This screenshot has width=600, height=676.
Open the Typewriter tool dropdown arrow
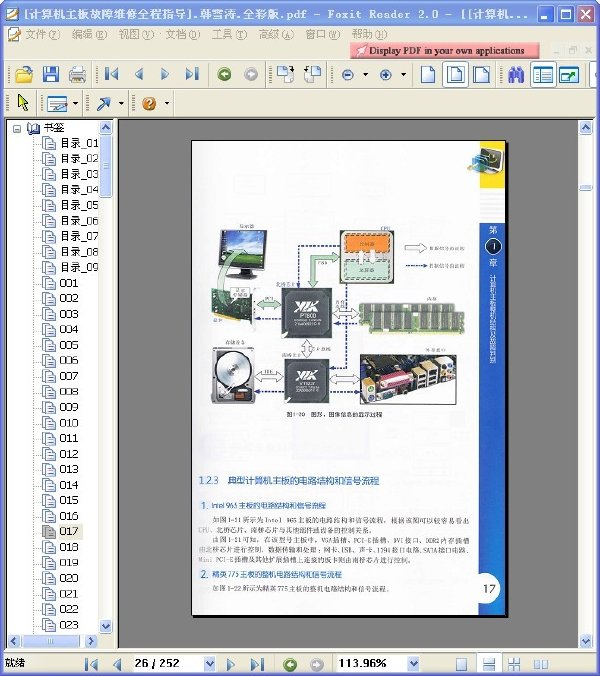75,103
